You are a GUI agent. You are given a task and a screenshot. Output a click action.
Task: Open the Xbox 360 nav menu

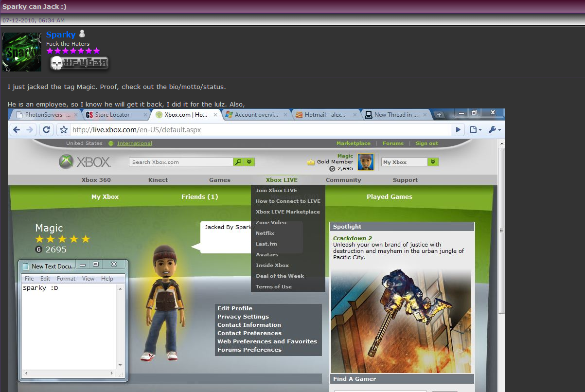96,180
